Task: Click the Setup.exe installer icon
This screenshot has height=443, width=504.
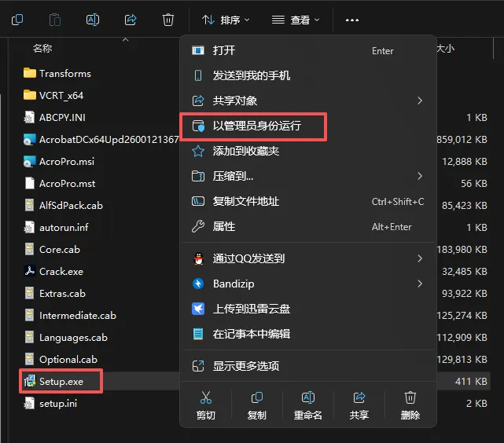Action: pyautogui.click(x=30, y=382)
